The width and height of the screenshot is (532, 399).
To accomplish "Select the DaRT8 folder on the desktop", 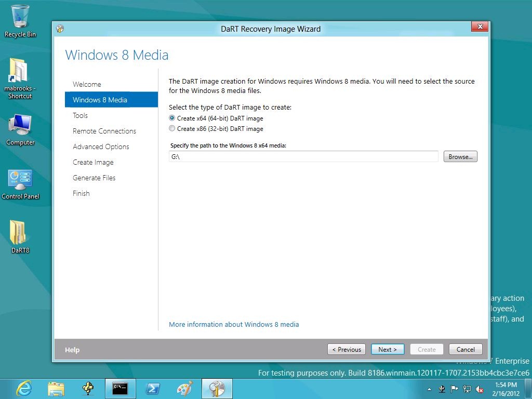I will coord(20,237).
